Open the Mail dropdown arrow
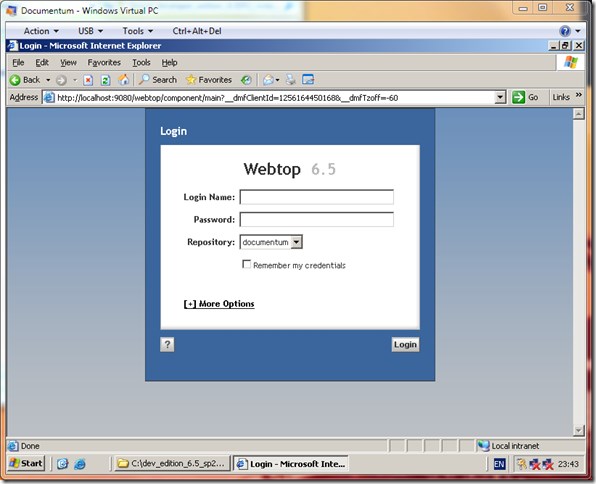The image size is (596, 484). point(277,80)
